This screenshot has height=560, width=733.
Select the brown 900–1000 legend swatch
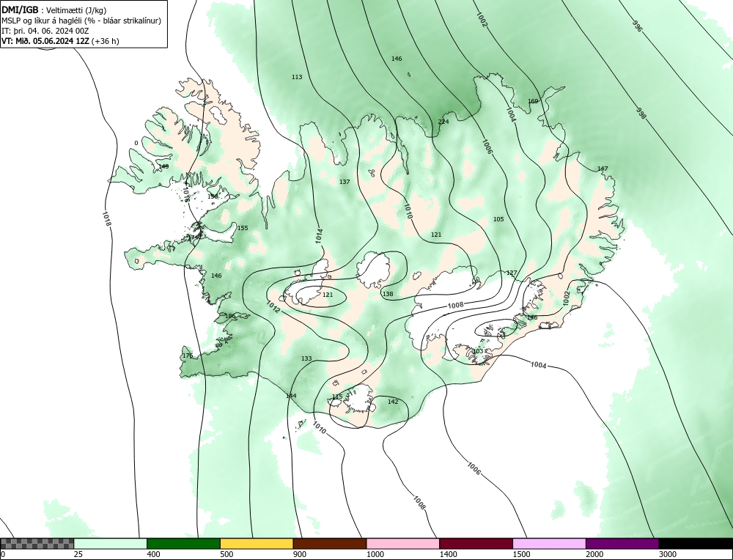point(330,544)
